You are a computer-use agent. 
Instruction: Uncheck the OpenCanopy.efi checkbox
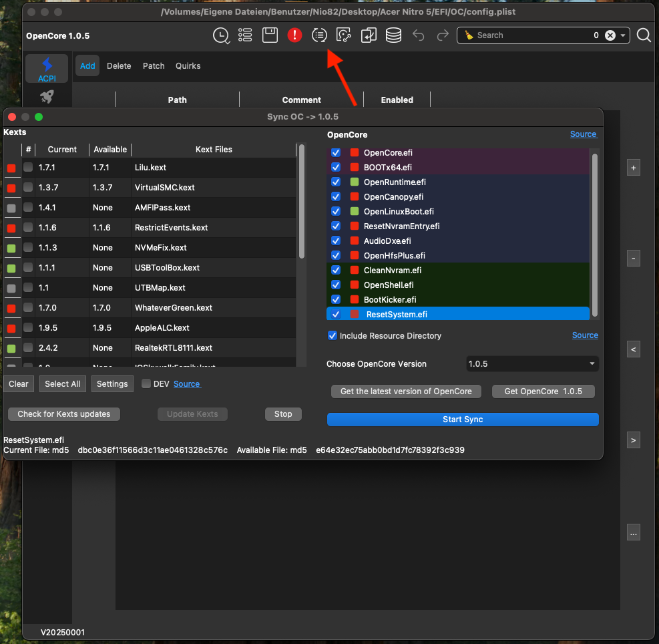pyautogui.click(x=336, y=197)
